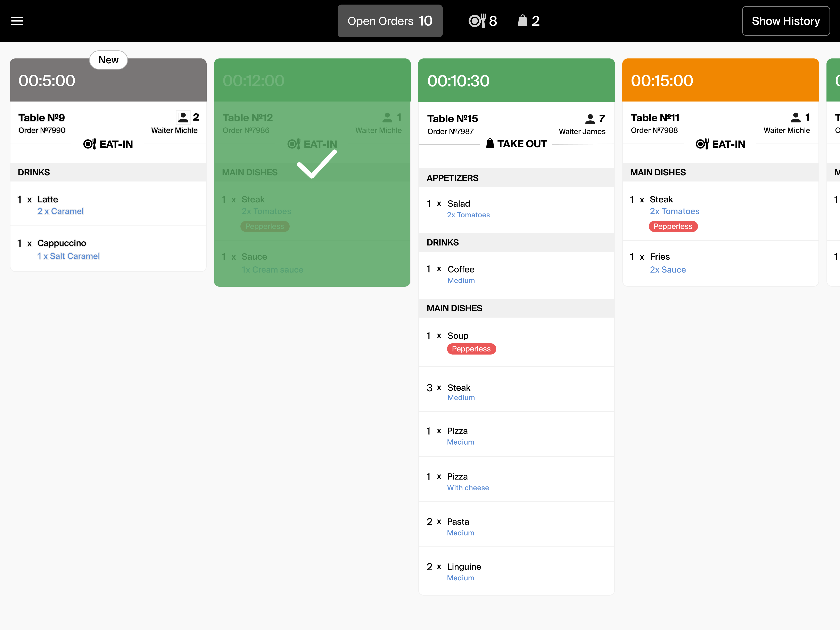Click the 2x Sauce modifier
The image size is (840, 630).
click(x=668, y=270)
